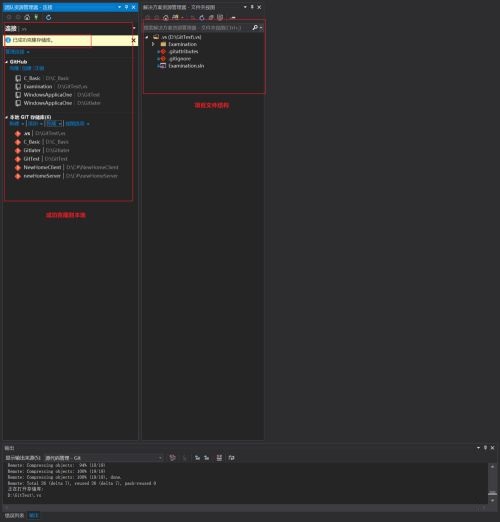Open the output source dropdown
The width and height of the screenshot is (500, 522).
[x=104, y=458]
